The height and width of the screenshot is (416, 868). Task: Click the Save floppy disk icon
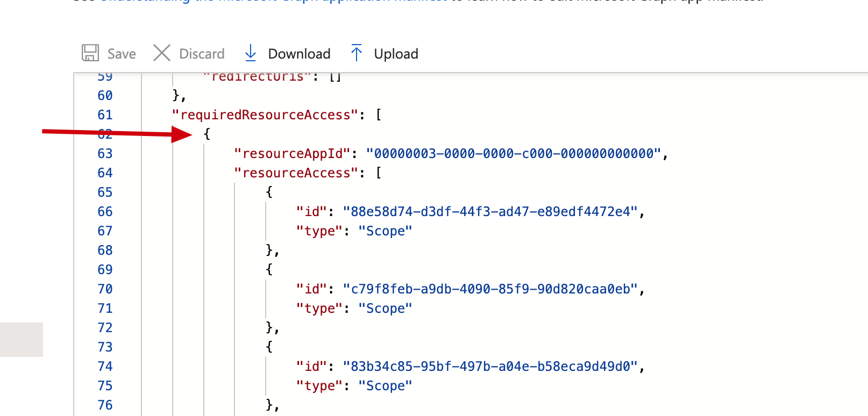pyautogui.click(x=90, y=53)
